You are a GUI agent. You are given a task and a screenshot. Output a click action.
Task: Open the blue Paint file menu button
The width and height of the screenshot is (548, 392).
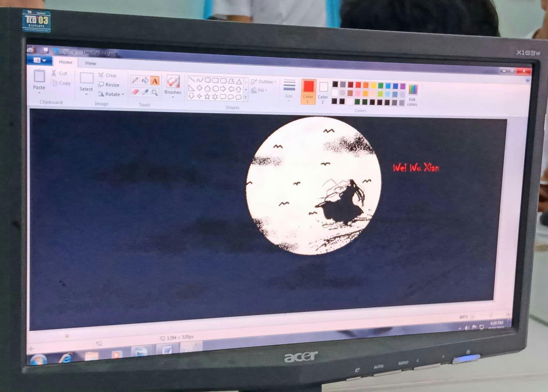[x=40, y=60]
